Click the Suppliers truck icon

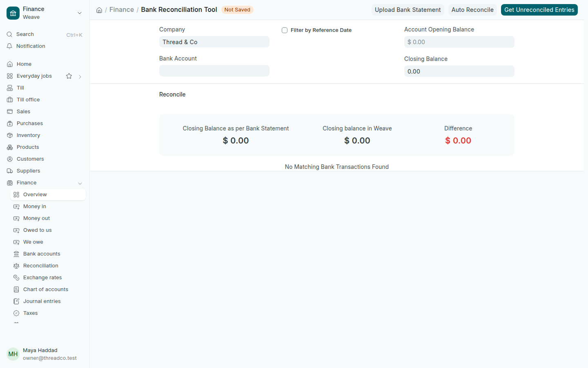10,171
